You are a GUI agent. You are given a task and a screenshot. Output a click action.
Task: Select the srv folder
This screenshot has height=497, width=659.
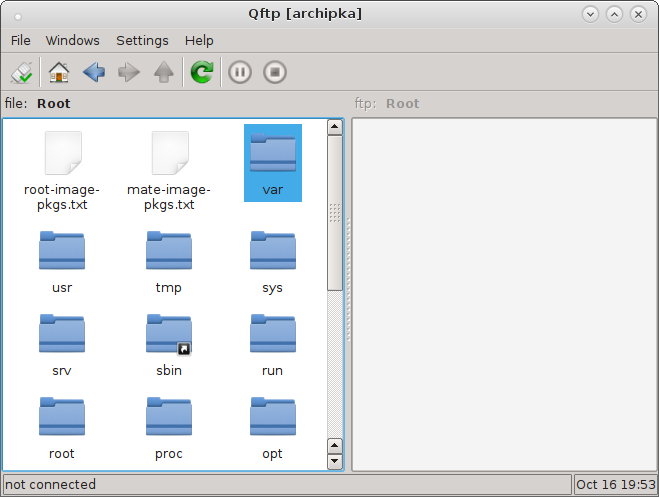point(62,345)
